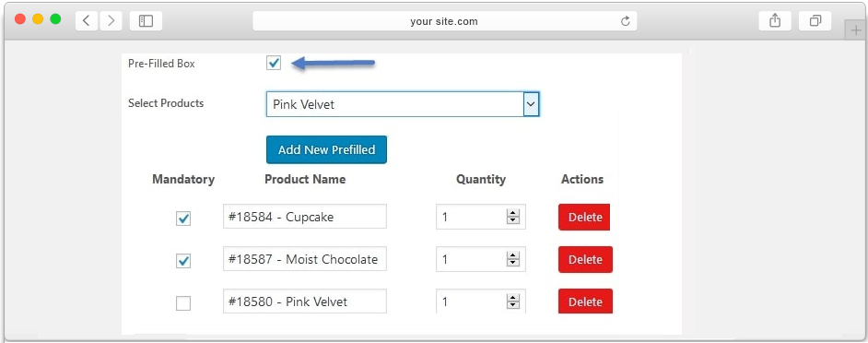The image size is (868, 343).
Task: Click the your site.com address bar
Action: pos(444,21)
